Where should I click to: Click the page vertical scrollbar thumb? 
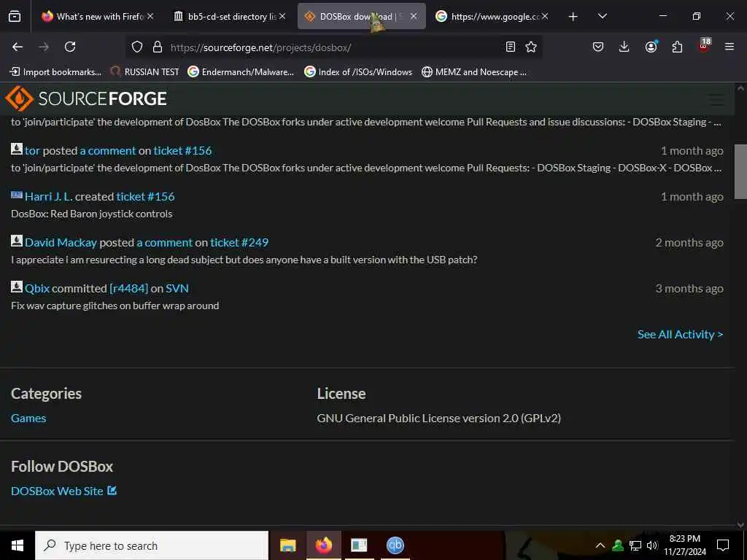740,171
